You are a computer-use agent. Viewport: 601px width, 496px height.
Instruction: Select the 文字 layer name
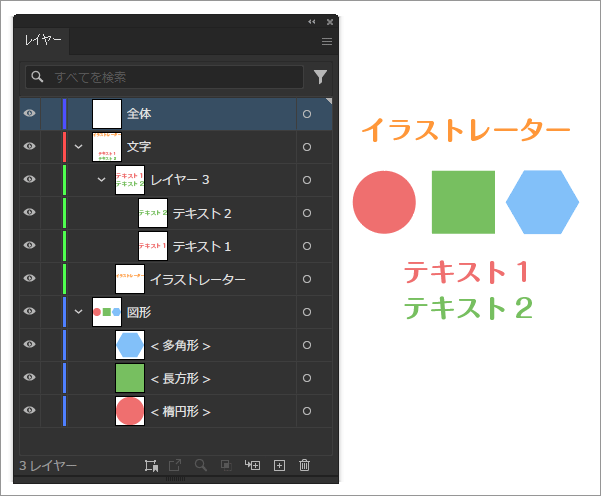point(139,147)
